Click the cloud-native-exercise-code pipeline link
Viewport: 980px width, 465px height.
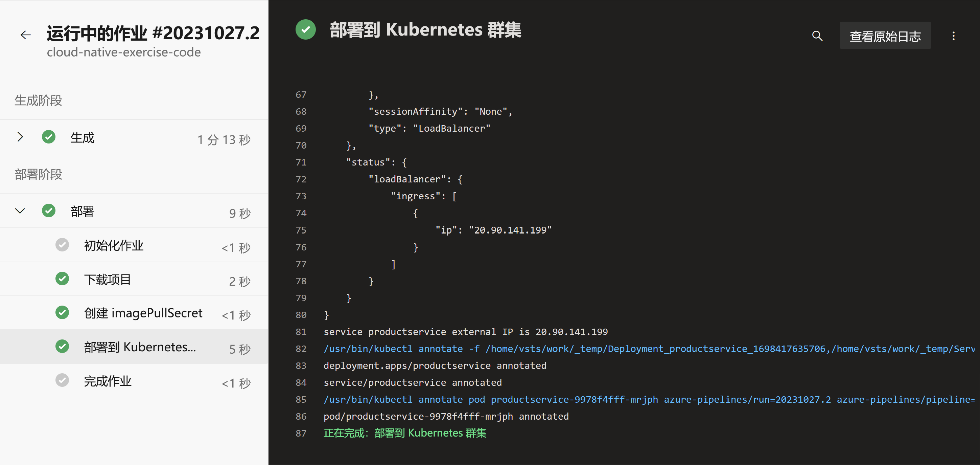(124, 52)
